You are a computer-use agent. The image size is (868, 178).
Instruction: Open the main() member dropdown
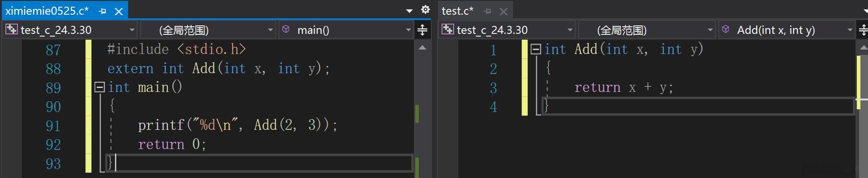point(346,30)
